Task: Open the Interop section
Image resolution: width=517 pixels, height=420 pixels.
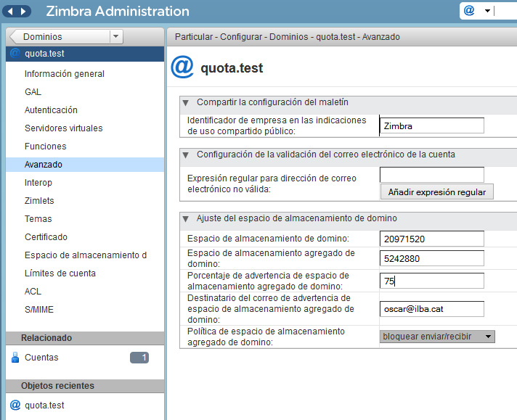Action: [38, 183]
